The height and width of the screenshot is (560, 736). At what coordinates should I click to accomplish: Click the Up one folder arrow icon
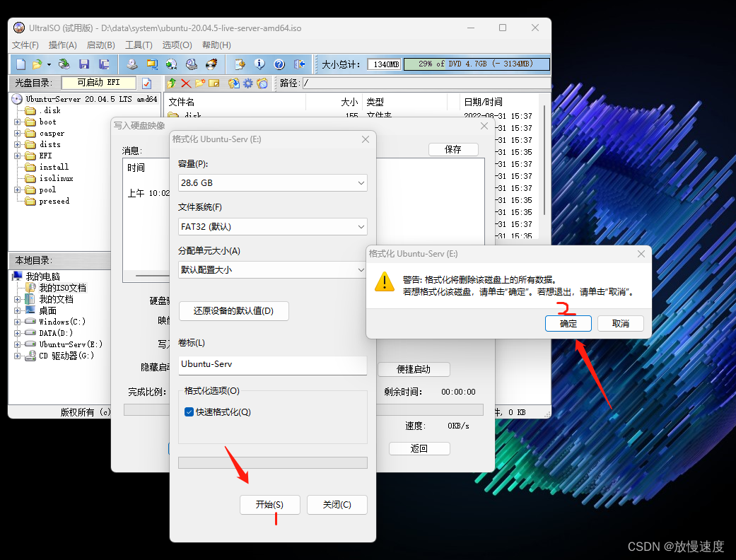(171, 83)
